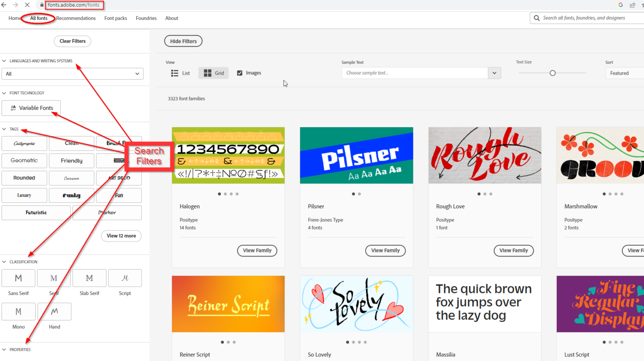Open the languages All dropdown

[73, 74]
